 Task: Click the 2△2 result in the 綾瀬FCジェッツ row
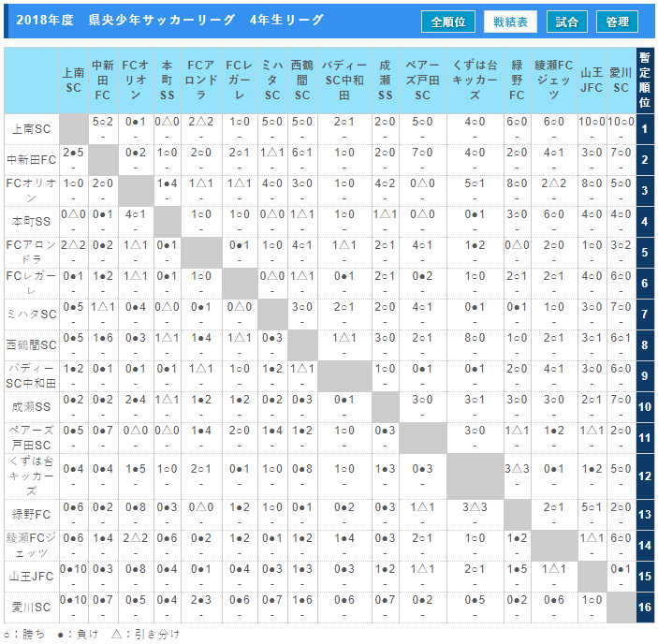pyautogui.click(x=136, y=538)
